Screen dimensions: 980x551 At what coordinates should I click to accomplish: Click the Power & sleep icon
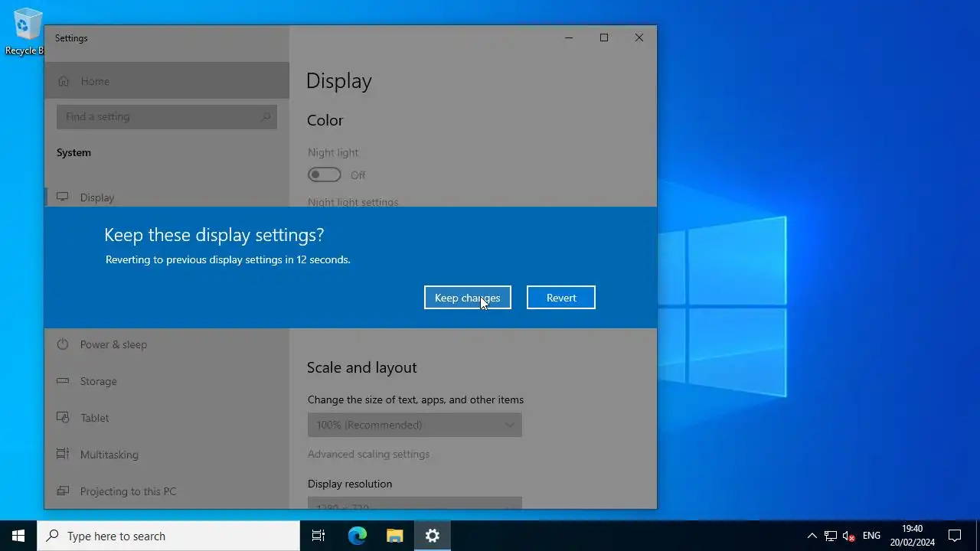click(x=63, y=344)
